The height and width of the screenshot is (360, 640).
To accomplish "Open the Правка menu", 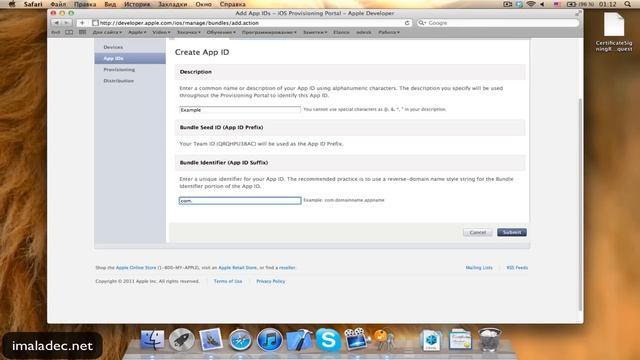I will (85, 4).
